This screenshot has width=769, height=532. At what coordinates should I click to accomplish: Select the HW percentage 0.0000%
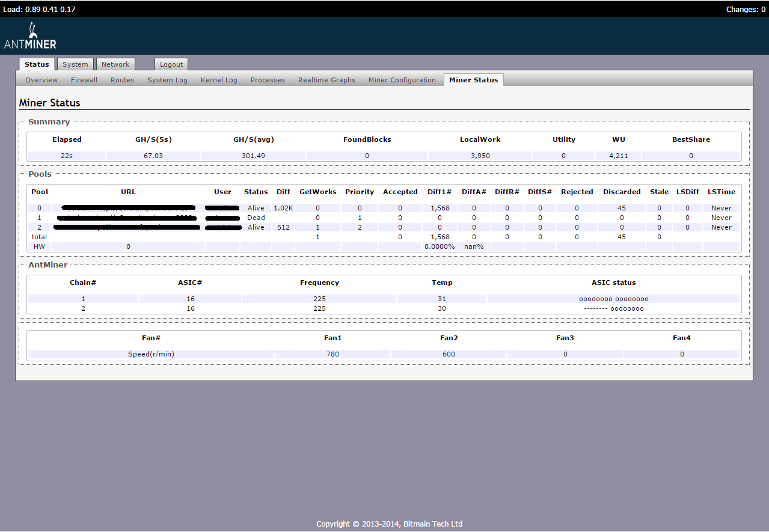click(440, 246)
